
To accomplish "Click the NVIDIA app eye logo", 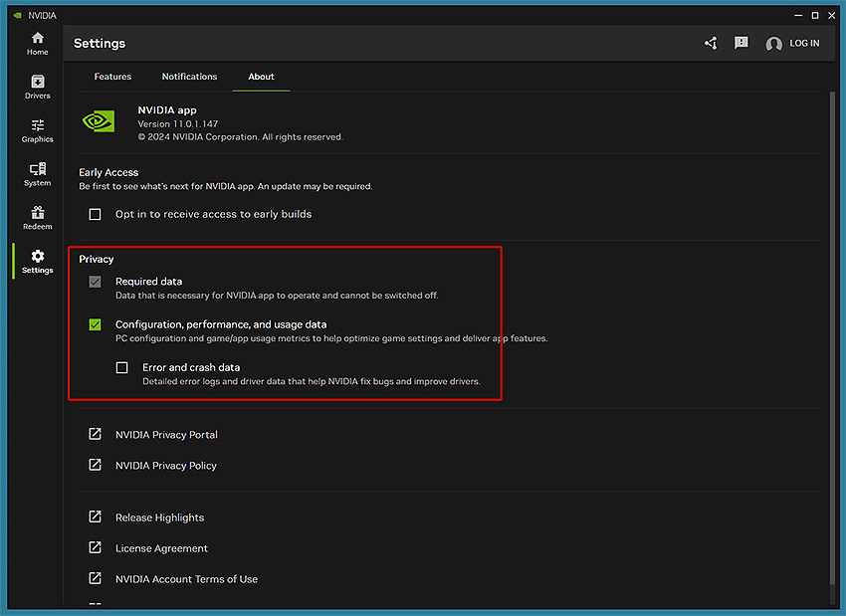I will (x=99, y=121).
